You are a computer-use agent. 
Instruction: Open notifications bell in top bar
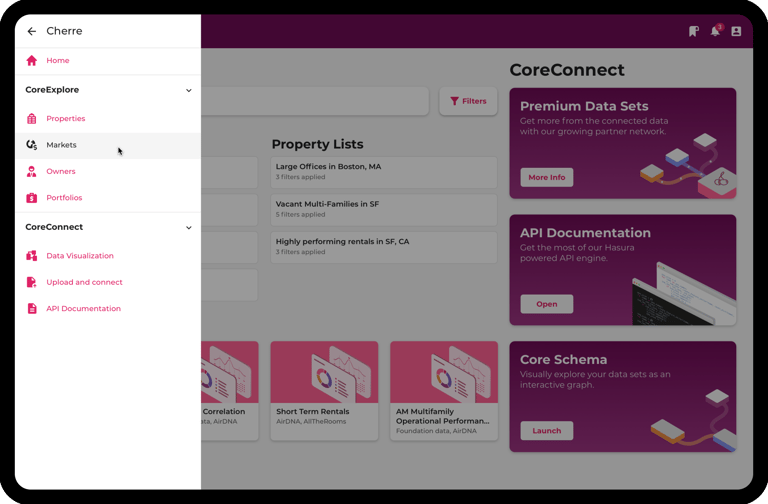715,32
